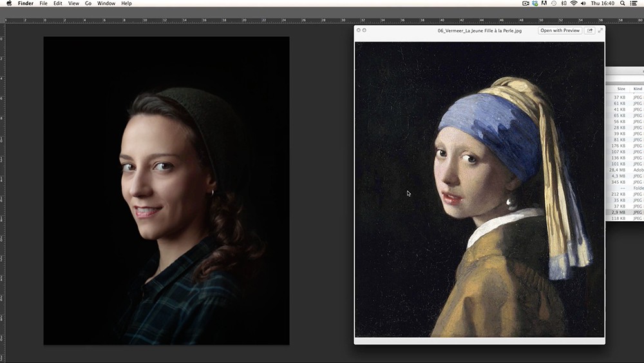Click the woman's portrait photo on canvas
Image resolution: width=644 pixels, height=363 pixels.
coord(166,191)
